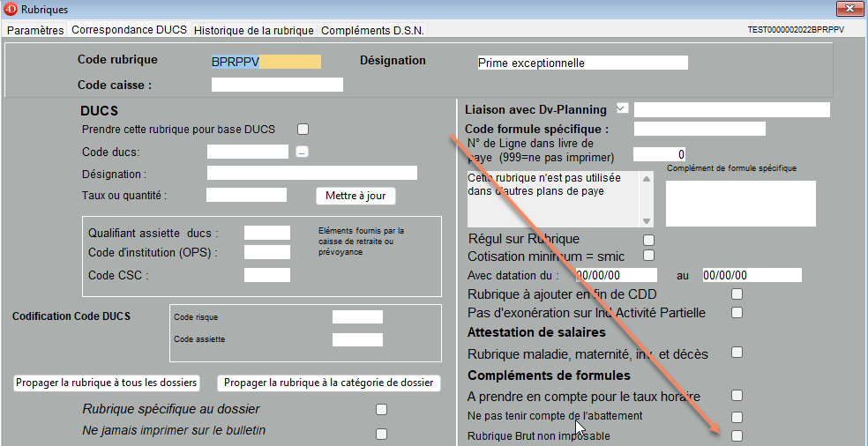Open the Code ducs lookup ellipsis button
868x446 pixels.
click(x=302, y=152)
